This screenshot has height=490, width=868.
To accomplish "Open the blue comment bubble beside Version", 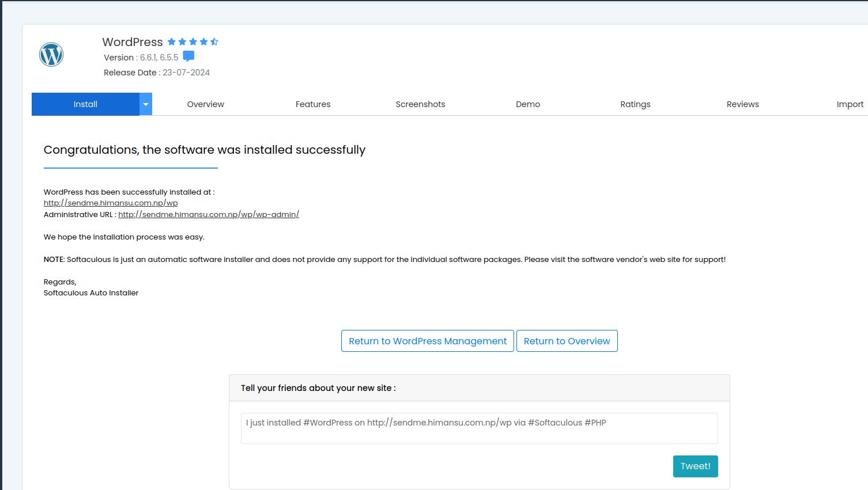I will (x=188, y=56).
